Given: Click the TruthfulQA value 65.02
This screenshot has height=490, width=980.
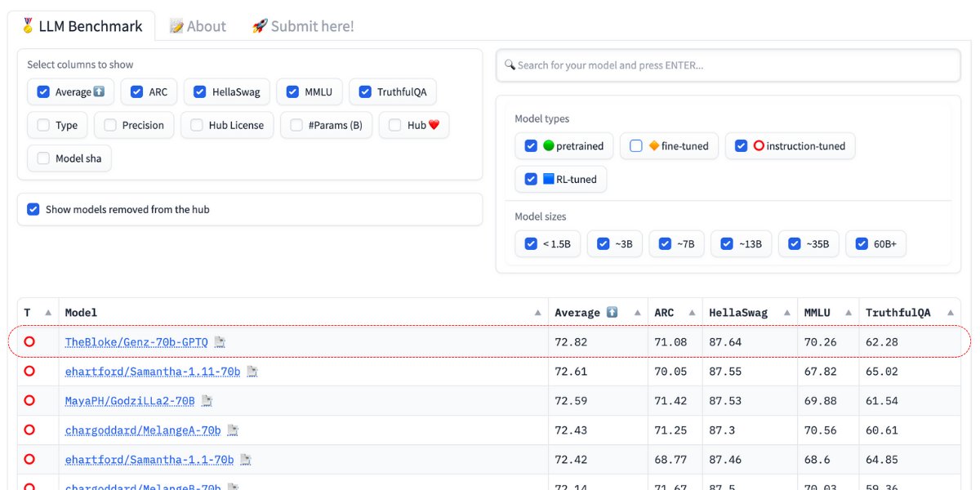Looking at the screenshot, I should pyautogui.click(x=882, y=372).
